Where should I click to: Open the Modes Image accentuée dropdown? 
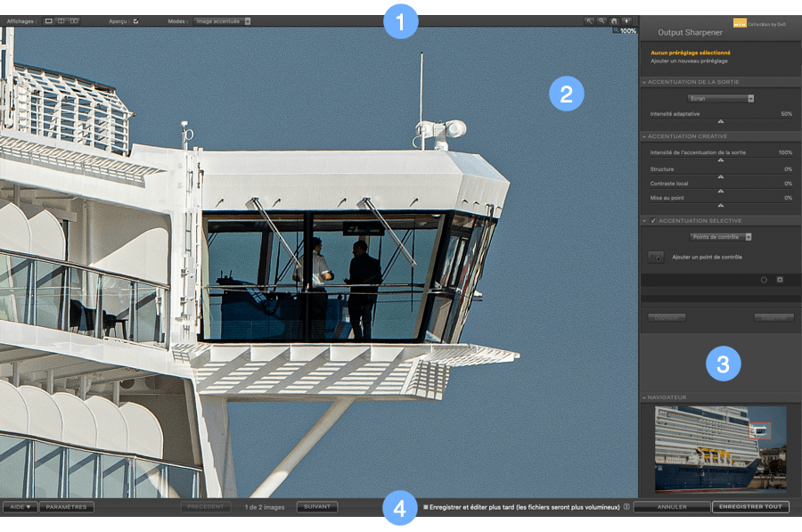(223, 21)
